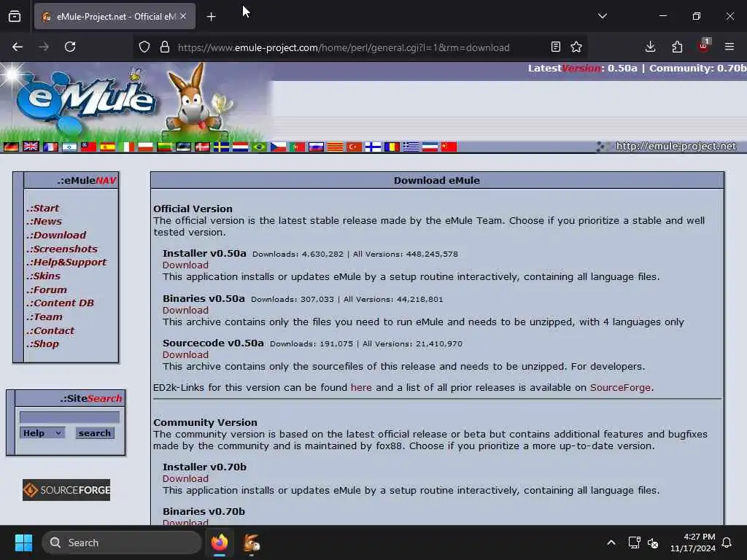Open the Windows Start menu
Screen dimensions: 747x560
point(23,542)
